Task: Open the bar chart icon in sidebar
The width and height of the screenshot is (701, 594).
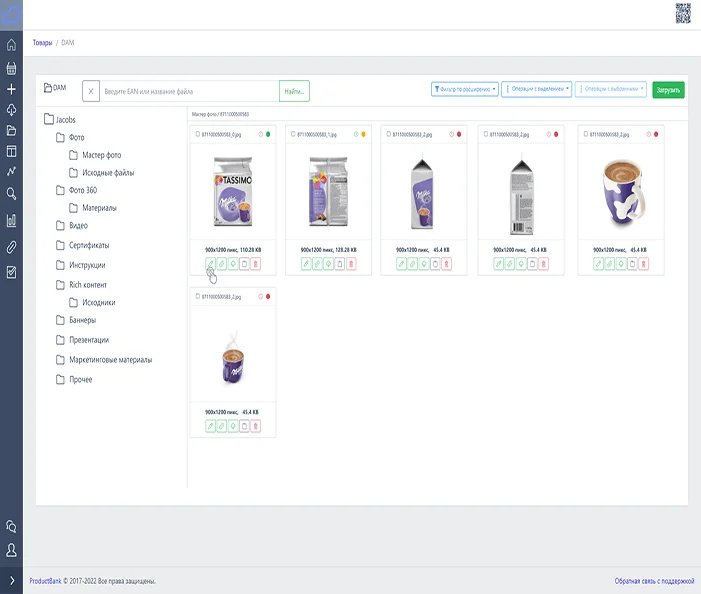Action: pyautogui.click(x=11, y=220)
